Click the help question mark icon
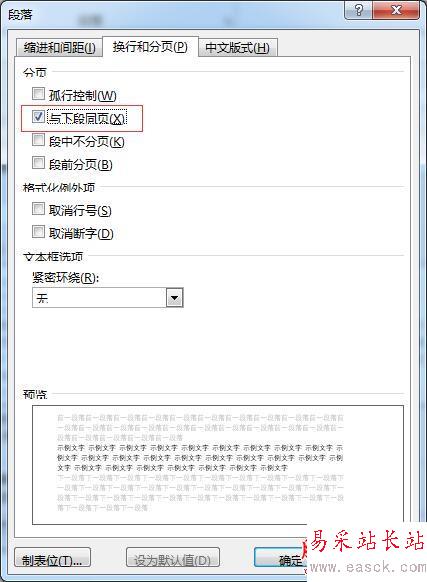This screenshot has height=582, width=427. coord(358,10)
